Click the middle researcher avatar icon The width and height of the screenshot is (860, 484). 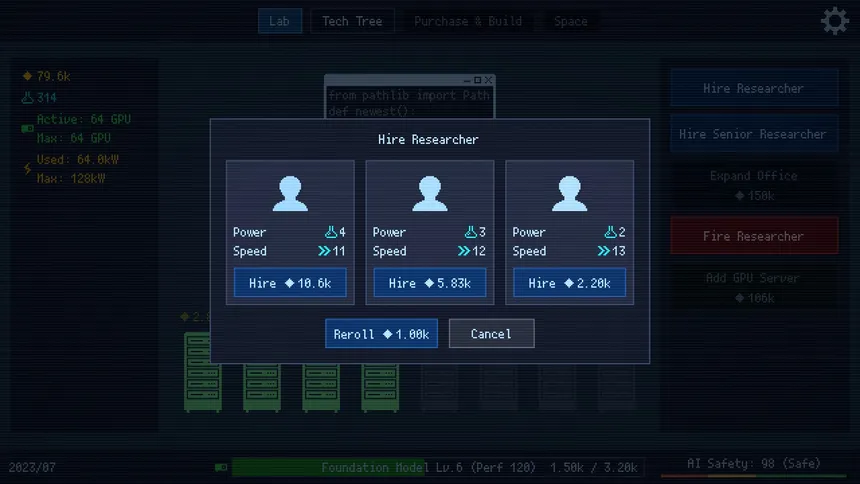tap(429, 194)
